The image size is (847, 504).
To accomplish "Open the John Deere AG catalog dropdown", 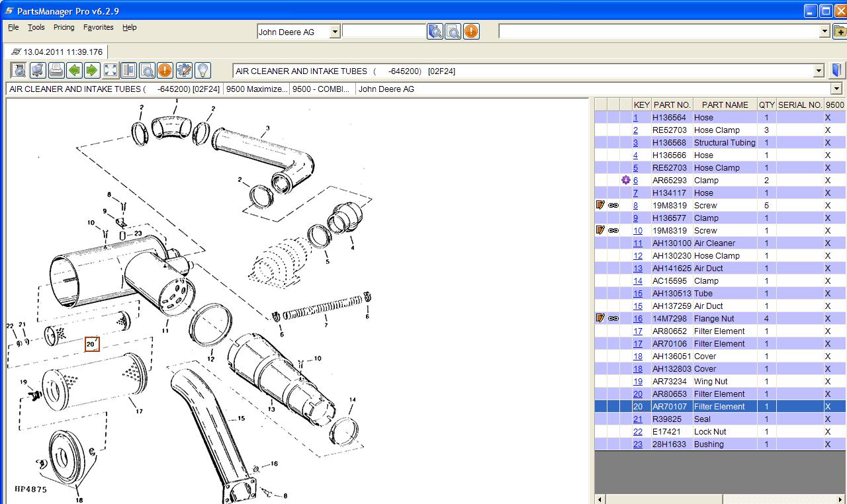I will tap(335, 32).
